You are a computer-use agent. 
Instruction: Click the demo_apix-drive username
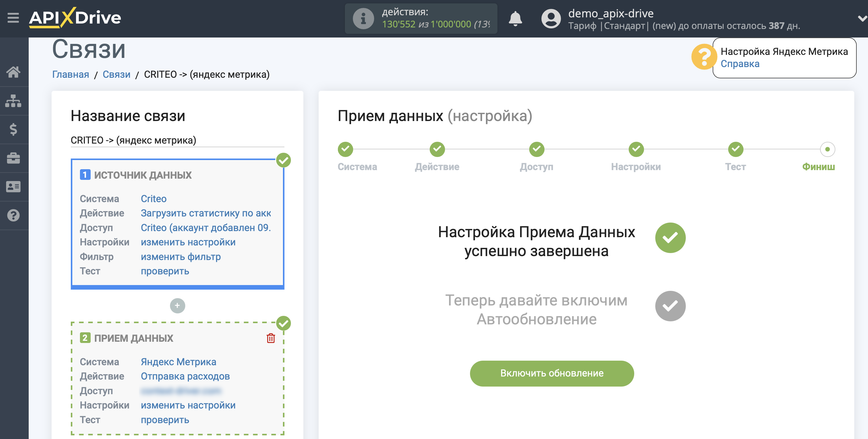[x=611, y=13]
